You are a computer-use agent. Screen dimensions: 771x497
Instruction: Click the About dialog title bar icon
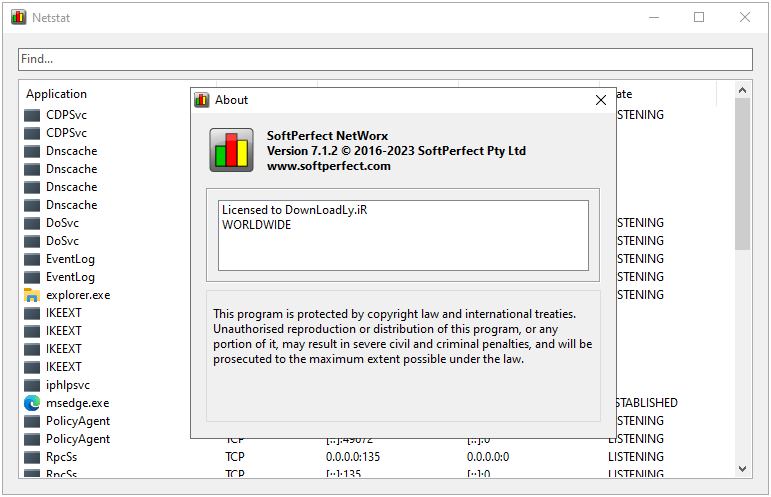[202, 100]
